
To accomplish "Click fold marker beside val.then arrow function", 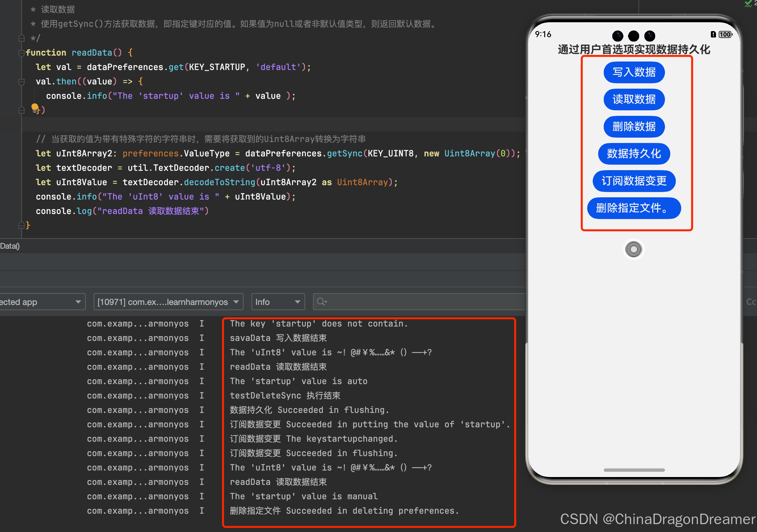I will pyautogui.click(x=21, y=82).
